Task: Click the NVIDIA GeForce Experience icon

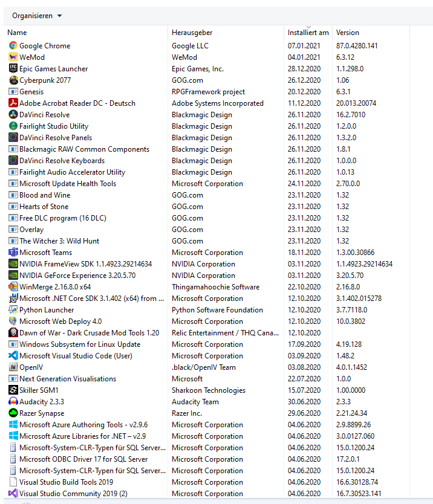Action: pos(13,276)
